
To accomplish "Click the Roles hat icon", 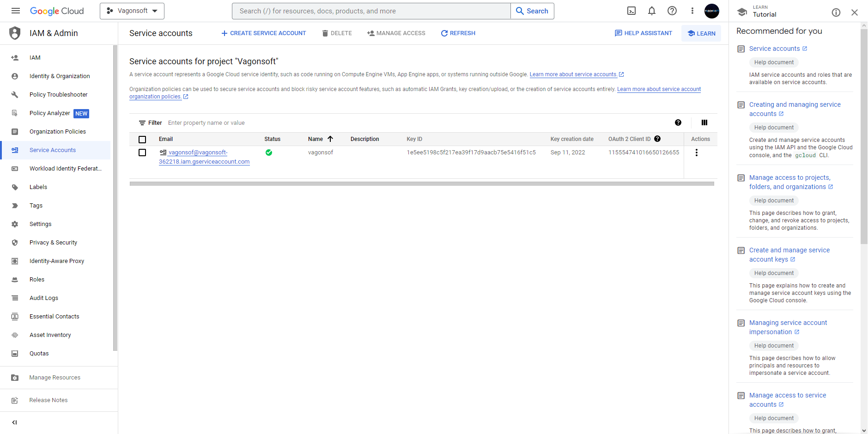I will click(15, 280).
